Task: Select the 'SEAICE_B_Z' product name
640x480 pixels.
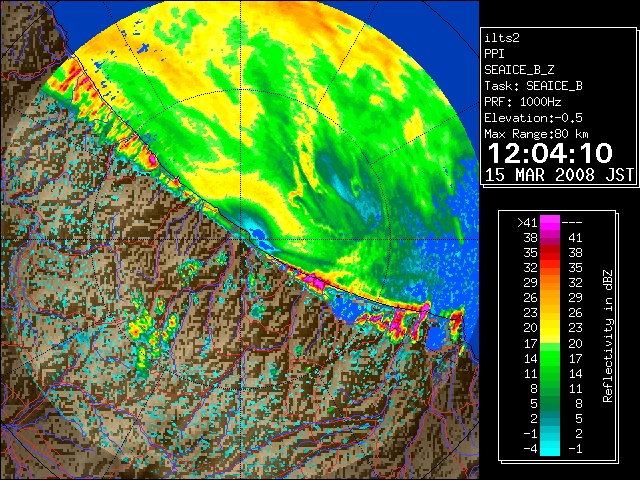Action: [x=519, y=70]
